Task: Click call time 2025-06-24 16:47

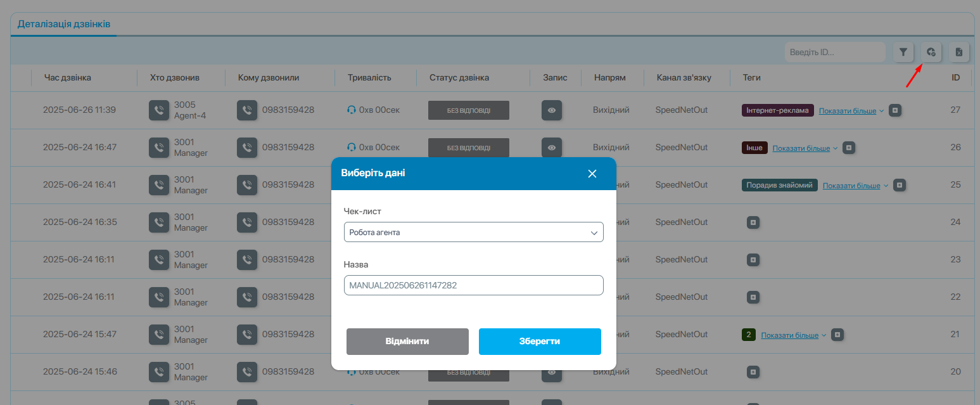Action: click(80, 148)
